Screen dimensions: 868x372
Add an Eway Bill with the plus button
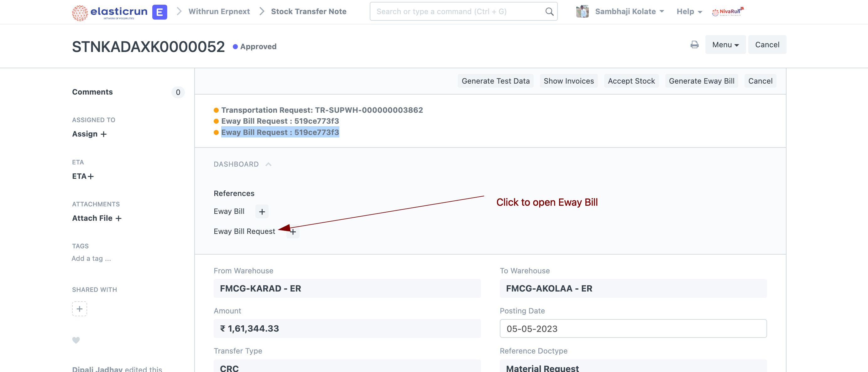(262, 212)
